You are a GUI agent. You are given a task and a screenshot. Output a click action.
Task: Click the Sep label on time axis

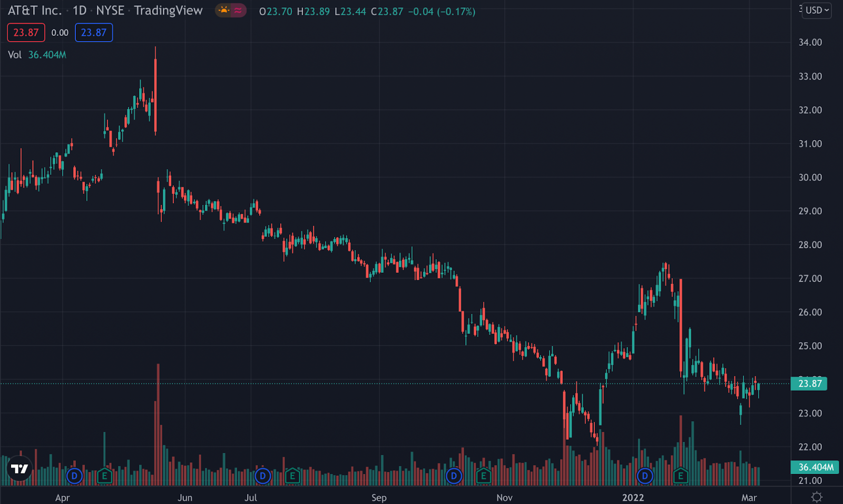pos(379,498)
